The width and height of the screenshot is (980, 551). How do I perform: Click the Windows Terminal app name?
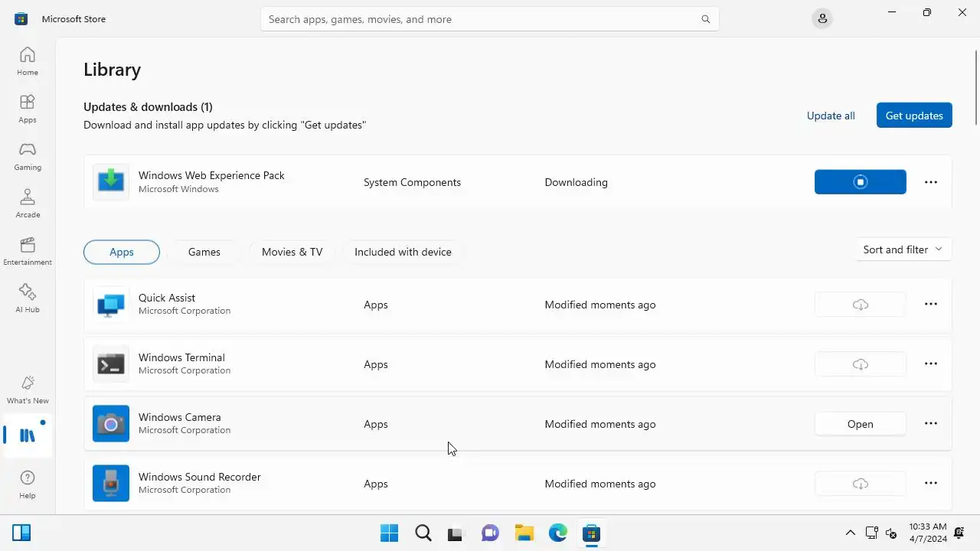click(x=181, y=357)
